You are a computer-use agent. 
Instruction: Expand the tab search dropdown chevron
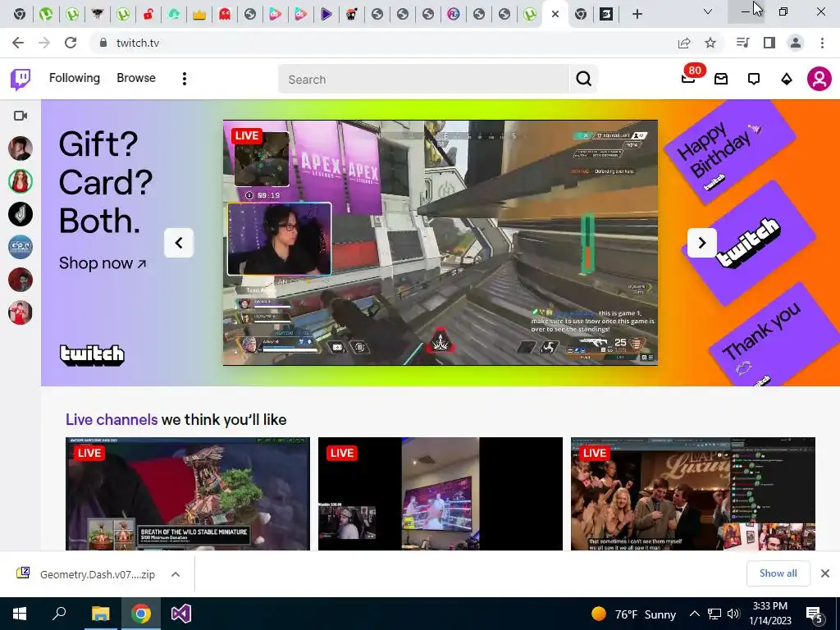[708, 11]
